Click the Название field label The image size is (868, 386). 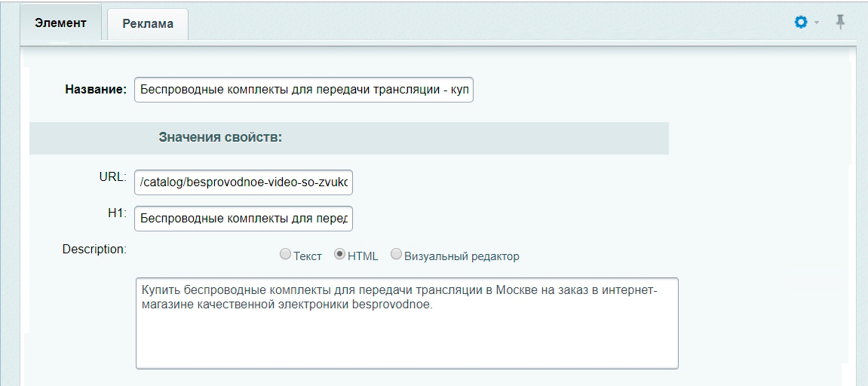click(96, 90)
